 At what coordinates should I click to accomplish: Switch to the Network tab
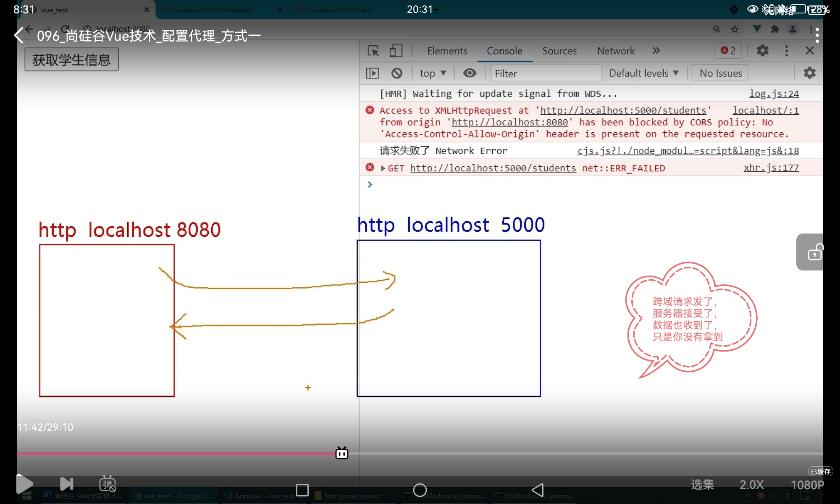click(616, 51)
